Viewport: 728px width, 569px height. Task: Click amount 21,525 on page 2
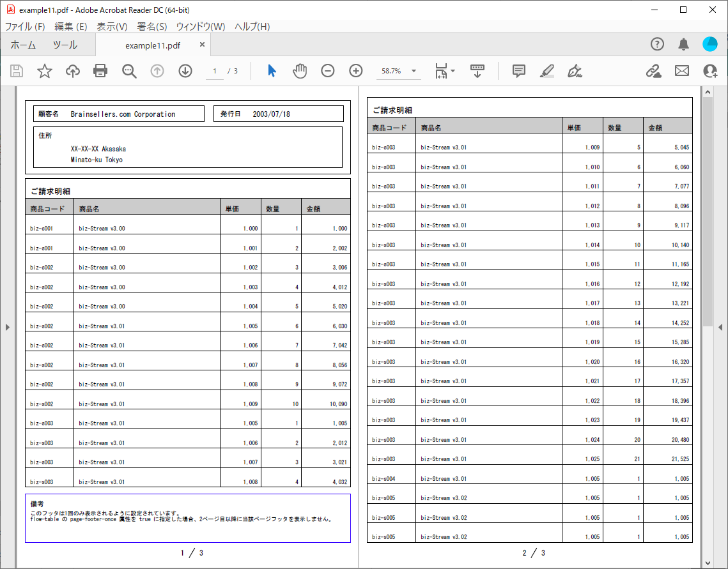click(x=680, y=459)
